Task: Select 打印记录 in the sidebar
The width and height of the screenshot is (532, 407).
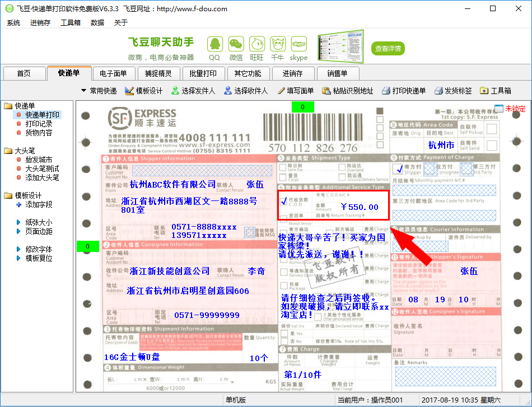Action: click(x=39, y=124)
